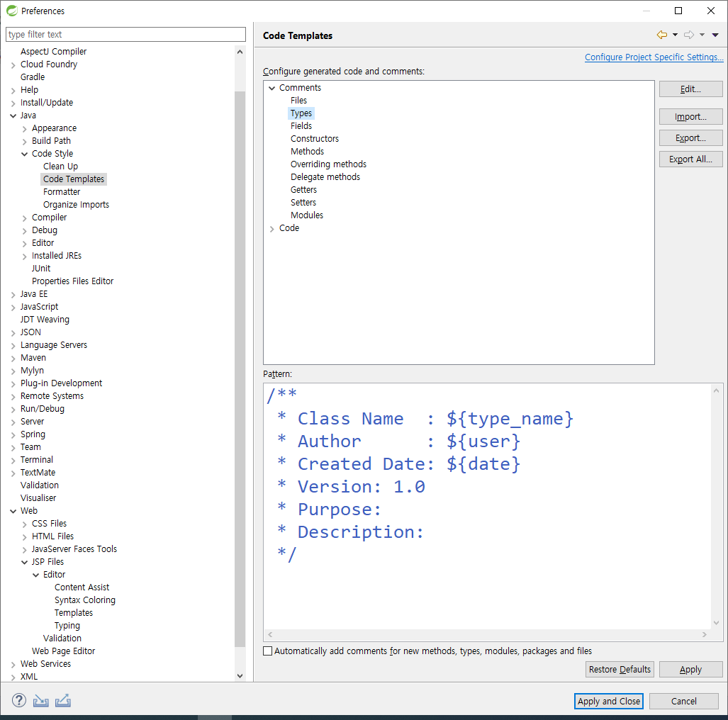This screenshot has height=720, width=728.
Task: Click the left tree scroll-up arrow
Action: click(x=240, y=52)
